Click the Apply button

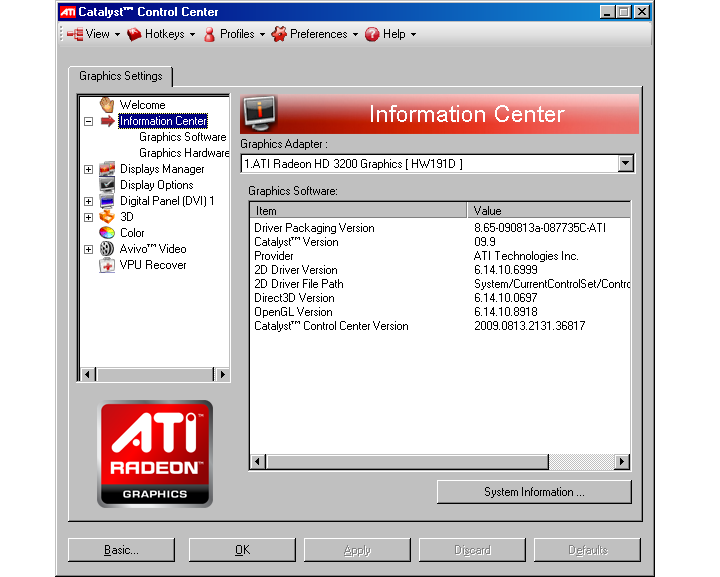[357, 550]
